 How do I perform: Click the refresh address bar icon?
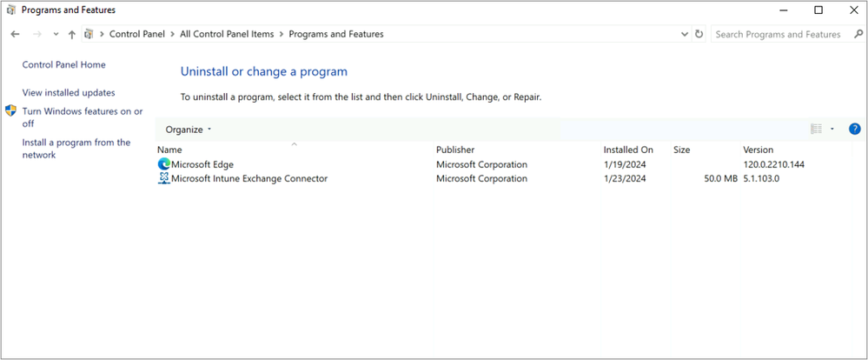pyautogui.click(x=699, y=35)
